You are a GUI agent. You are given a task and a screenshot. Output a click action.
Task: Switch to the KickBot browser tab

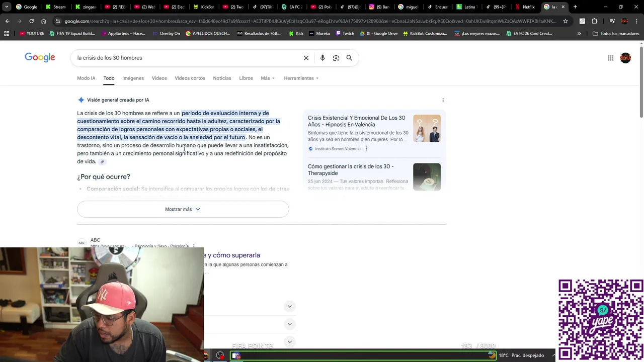click(x=203, y=7)
